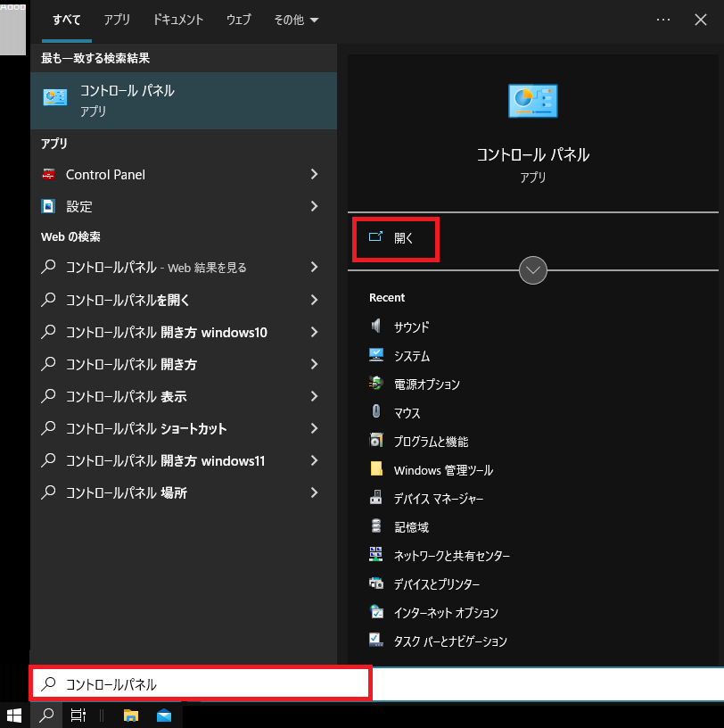Viewport: 724px width, 728px height.
Task: Click the search box containing コントロールパネル
Action: tap(201, 684)
